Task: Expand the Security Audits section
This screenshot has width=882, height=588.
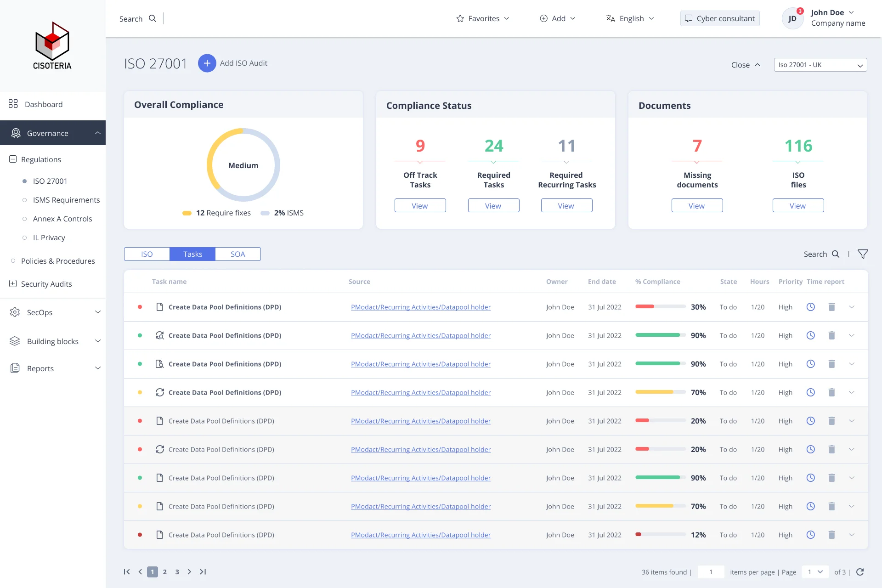Action: [13, 283]
